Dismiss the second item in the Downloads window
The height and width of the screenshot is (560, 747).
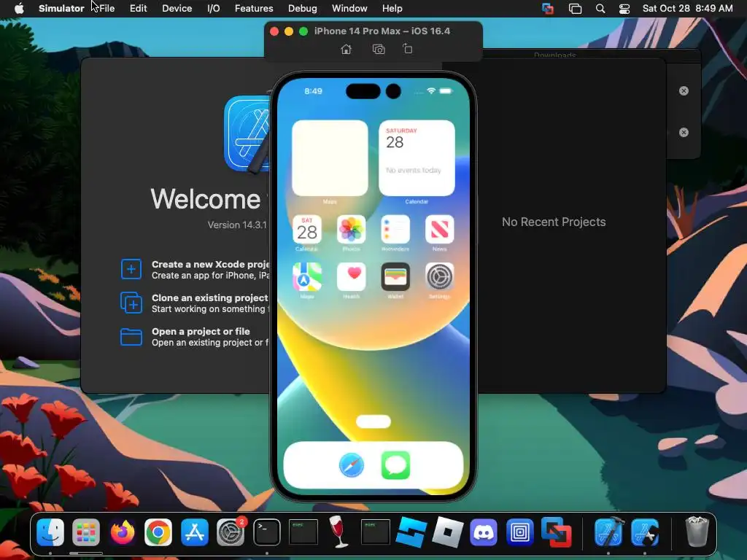pos(684,133)
